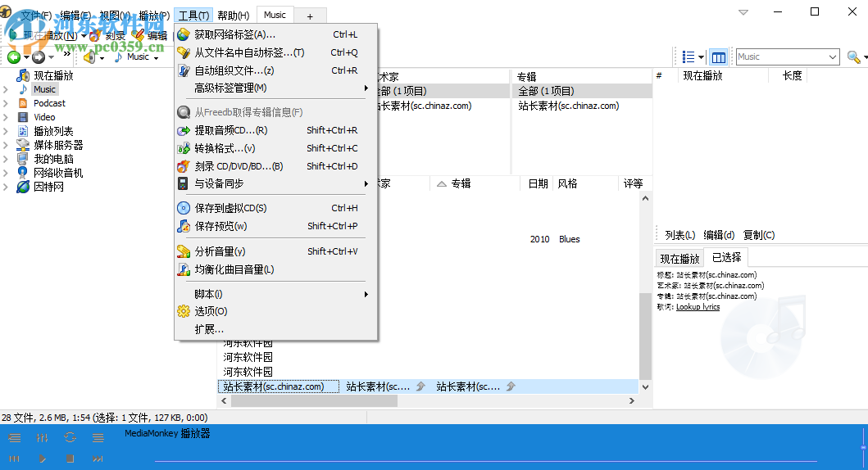This screenshot has width=868, height=470.
Task: Open the Music search scope combo box
Action: pyautogui.click(x=788, y=57)
